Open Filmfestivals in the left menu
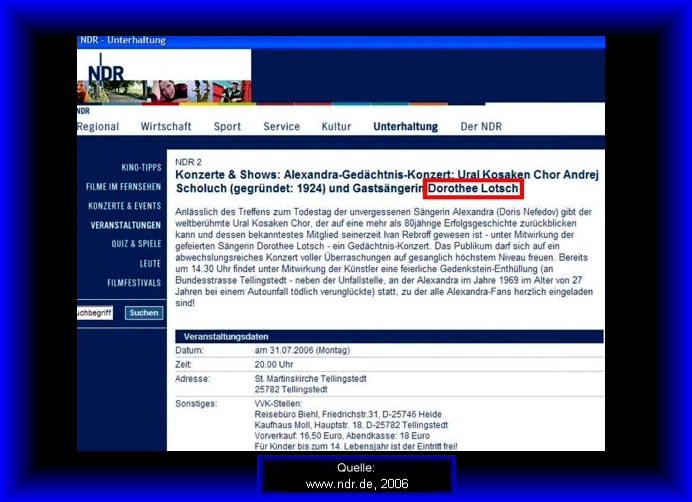 134,283
